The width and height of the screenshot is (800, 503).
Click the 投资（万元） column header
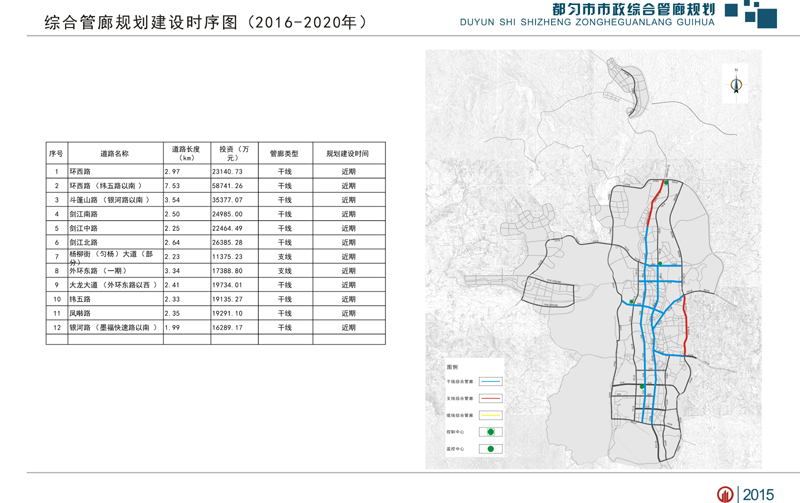click(232, 154)
